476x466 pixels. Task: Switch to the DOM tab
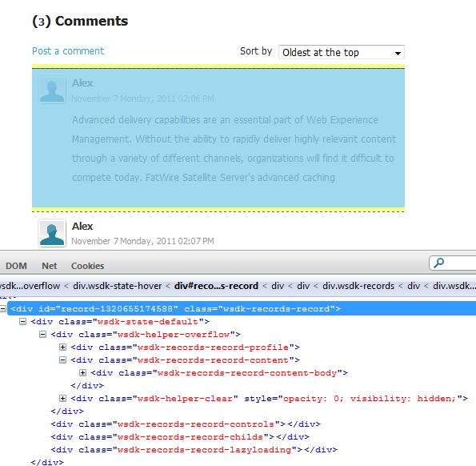pyautogui.click(x=16, y=266)
